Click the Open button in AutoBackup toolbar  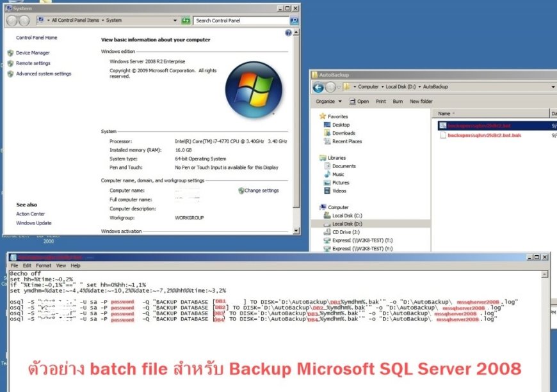pyautogui.click(x=359, y=102)
